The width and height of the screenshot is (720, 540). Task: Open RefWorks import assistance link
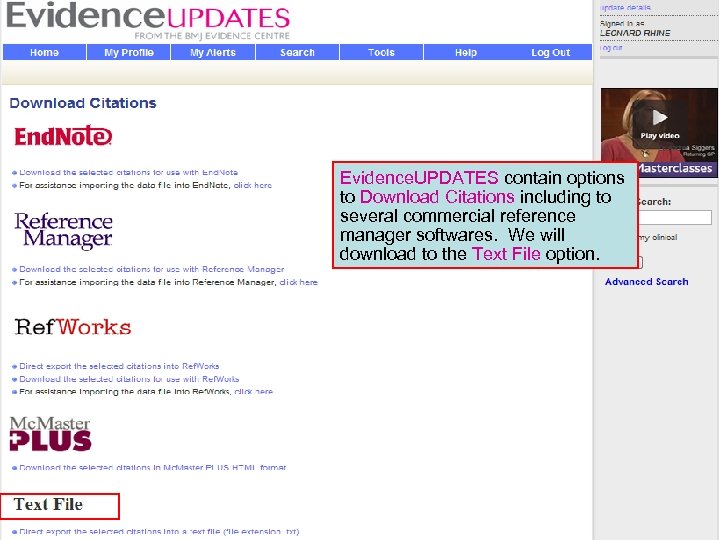(x=253, y=392)
